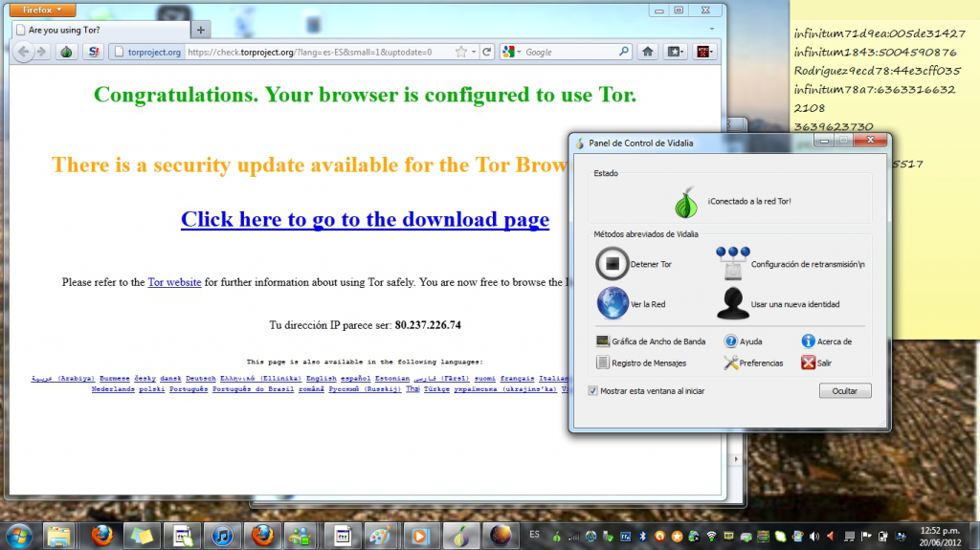Open Gráfica de Ancho de Banda
Viewport: 980px width, 550px height.
click(x=651, y=341)
